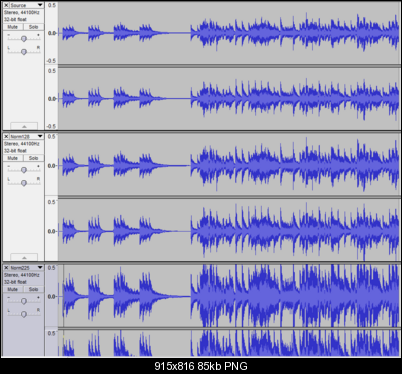
Task: Click the Source track right channel waveform
Action: tap(229, 99)
